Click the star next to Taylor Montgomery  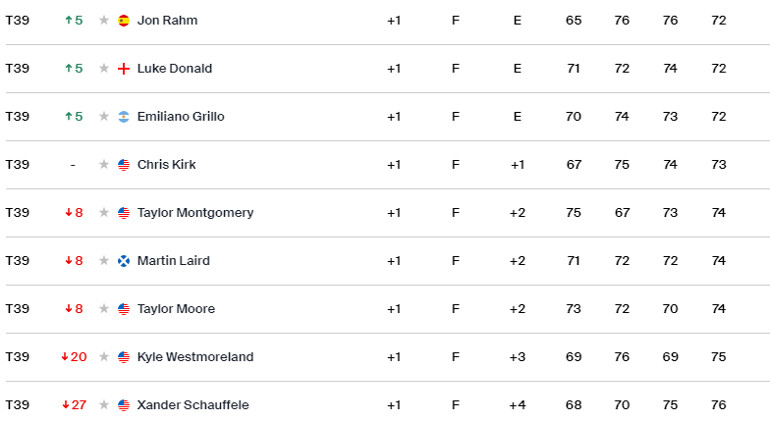click(x=104, y=213)
